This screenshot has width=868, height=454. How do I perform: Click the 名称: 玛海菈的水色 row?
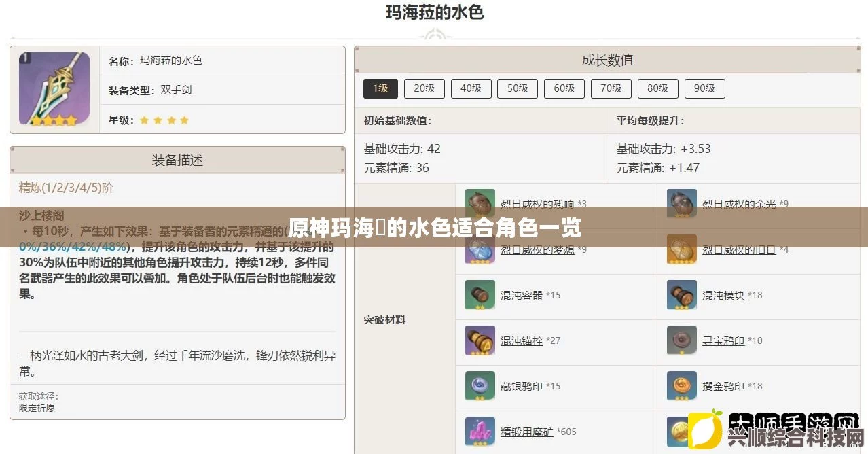click(x=222, y=60)
